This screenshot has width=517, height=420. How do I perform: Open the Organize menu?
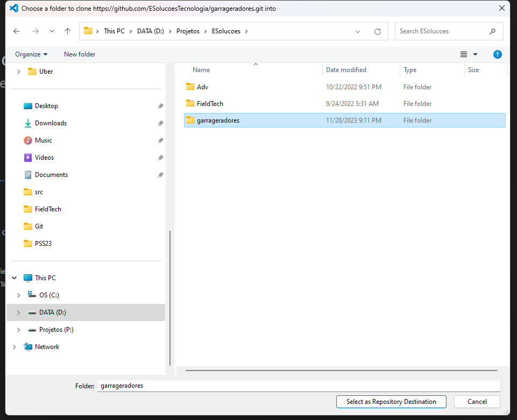31,54
